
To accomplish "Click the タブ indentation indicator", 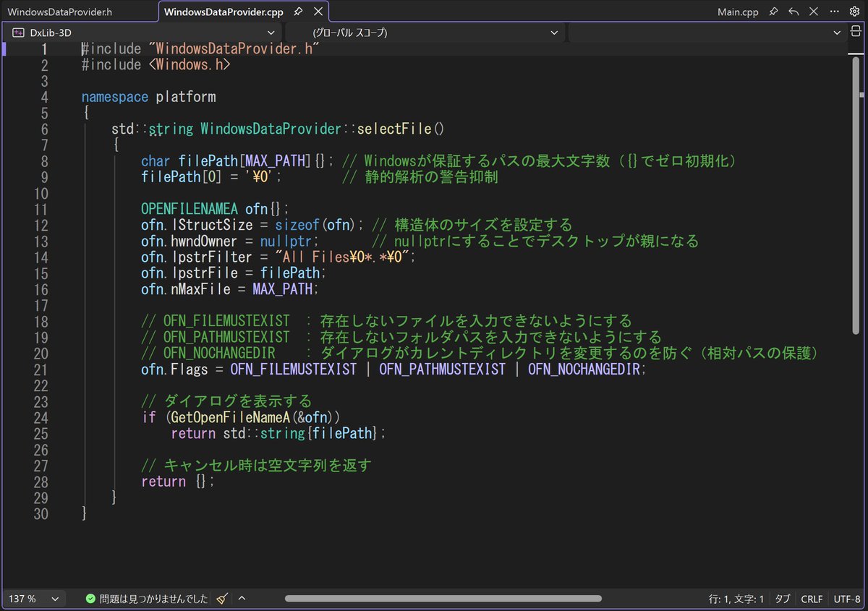I will coord(783,599).
